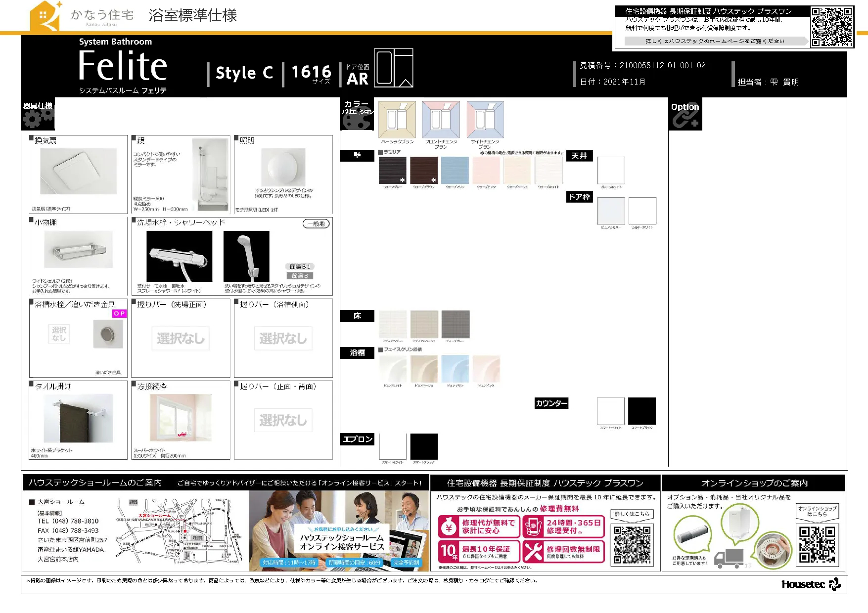
Task: Pick the ウェーブブラウン wall swatch
Action: coord(424,171)
